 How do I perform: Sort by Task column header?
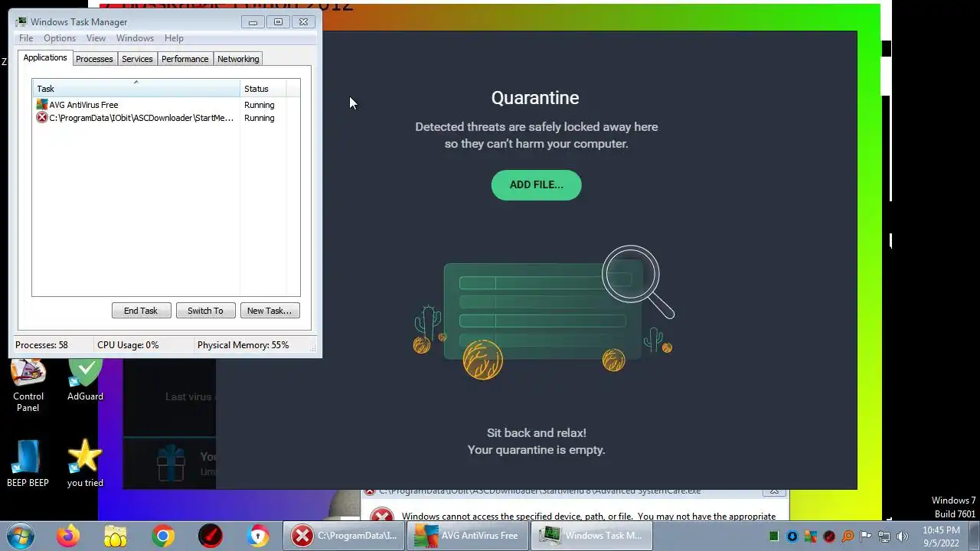pos(136,89)
